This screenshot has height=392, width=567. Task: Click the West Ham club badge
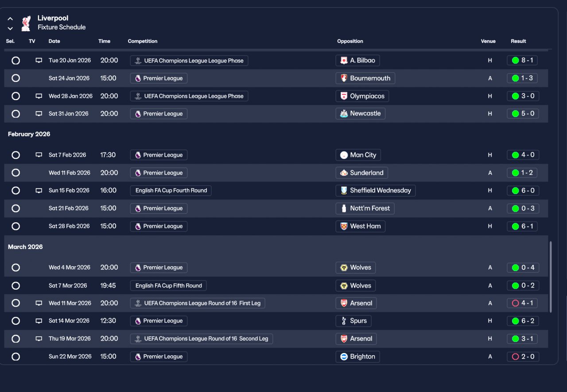tap(344, 226)
